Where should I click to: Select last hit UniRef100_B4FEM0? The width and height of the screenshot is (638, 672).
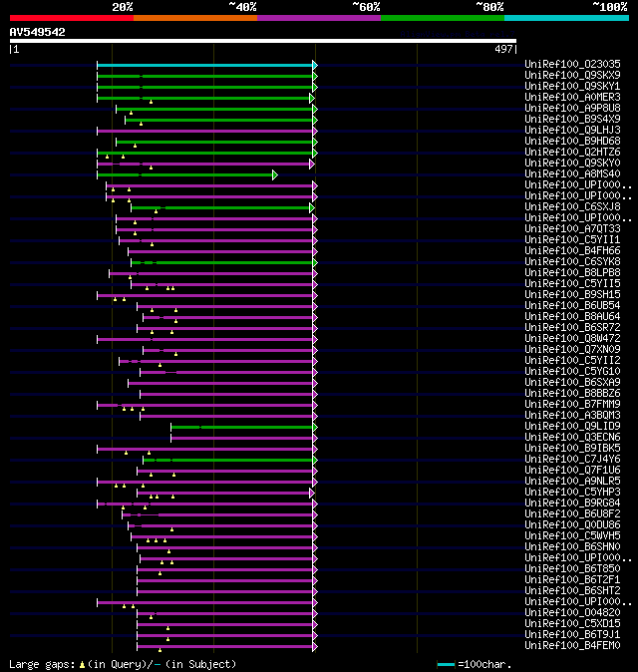[572, 646]
